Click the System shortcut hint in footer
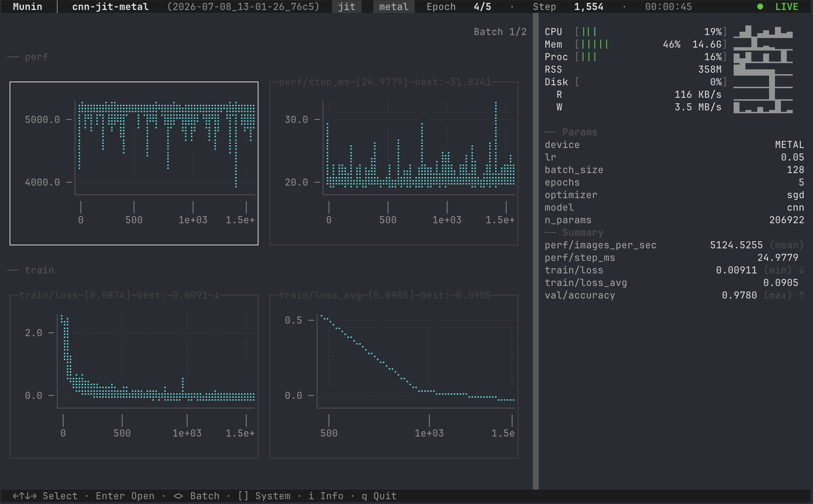 [x=264, y=496]
